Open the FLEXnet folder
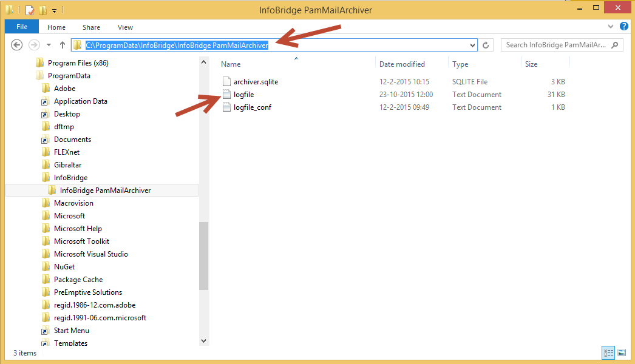This screenshot has height=364, width=635. (x=66, y=152)
